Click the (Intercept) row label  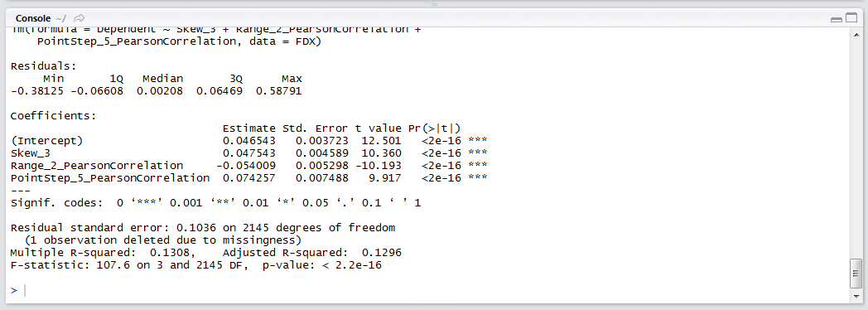47,141
